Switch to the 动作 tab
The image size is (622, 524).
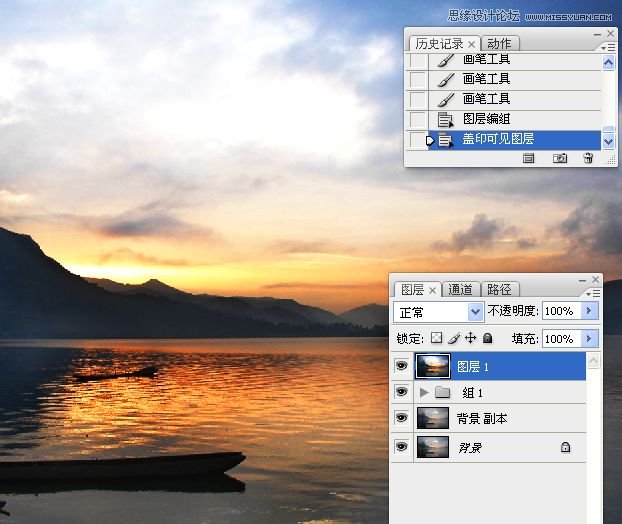(499, 43)
